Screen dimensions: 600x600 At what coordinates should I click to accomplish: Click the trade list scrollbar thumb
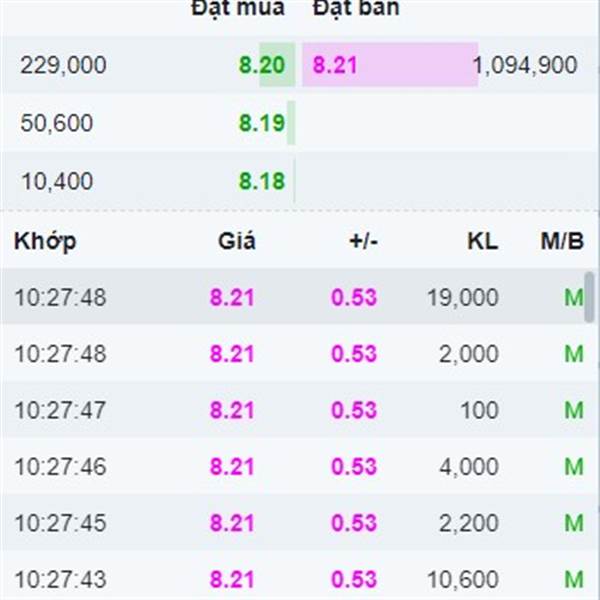[589, 297]
